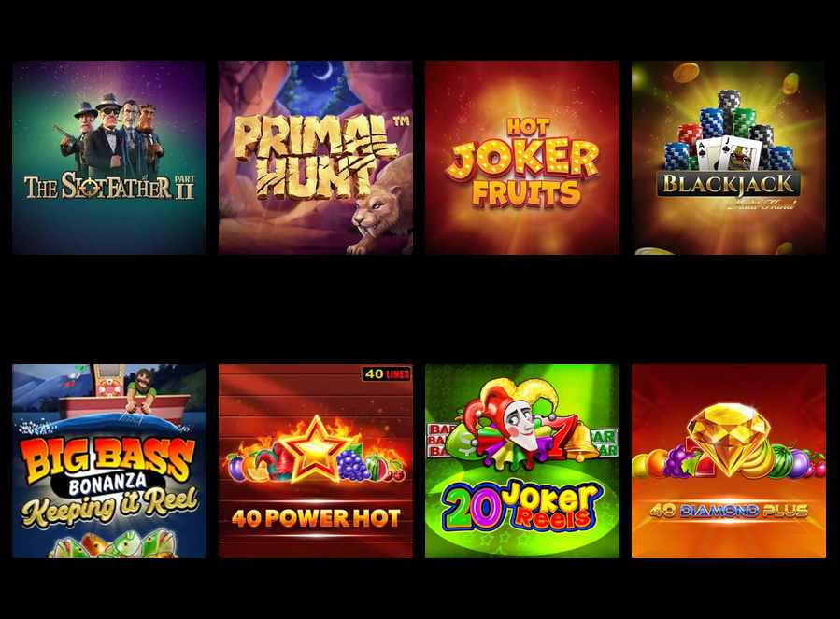Open the Primal Hunt game tile
This screenshot has width=840, height=619.
pyautogui.click(x=316, y=158)
